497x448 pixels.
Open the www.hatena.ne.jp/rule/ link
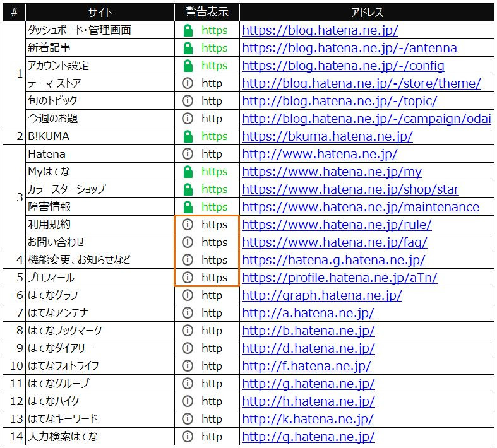coord(337,225)
